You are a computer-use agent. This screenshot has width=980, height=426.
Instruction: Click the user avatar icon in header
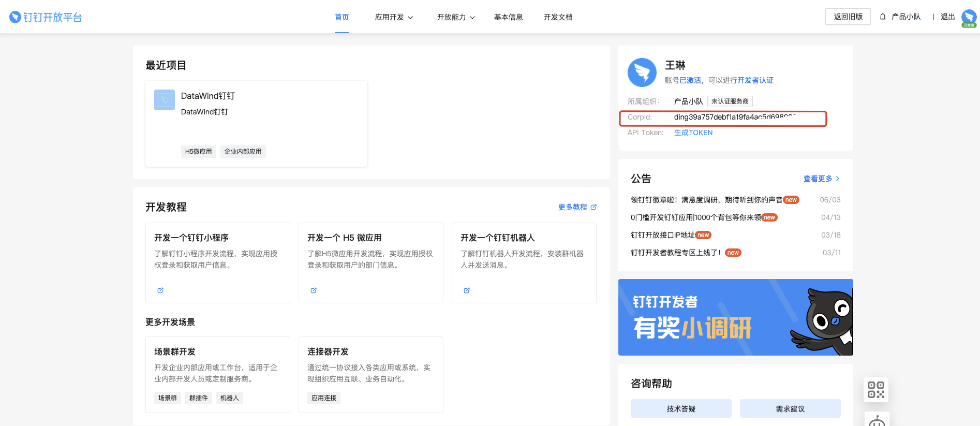pos(969,18)
